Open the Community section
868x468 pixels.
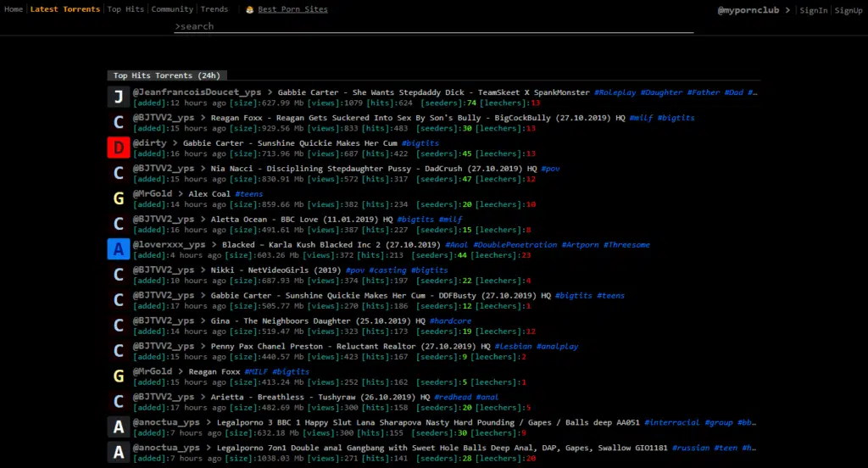click(x=172, y=9)
